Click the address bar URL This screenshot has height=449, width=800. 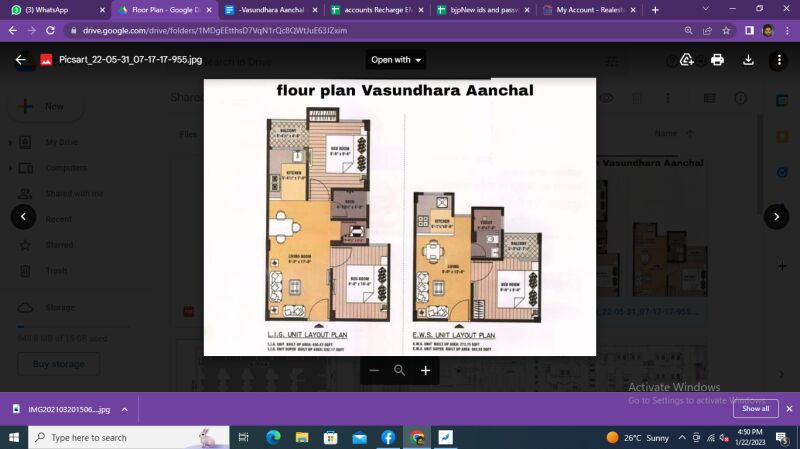215,31
